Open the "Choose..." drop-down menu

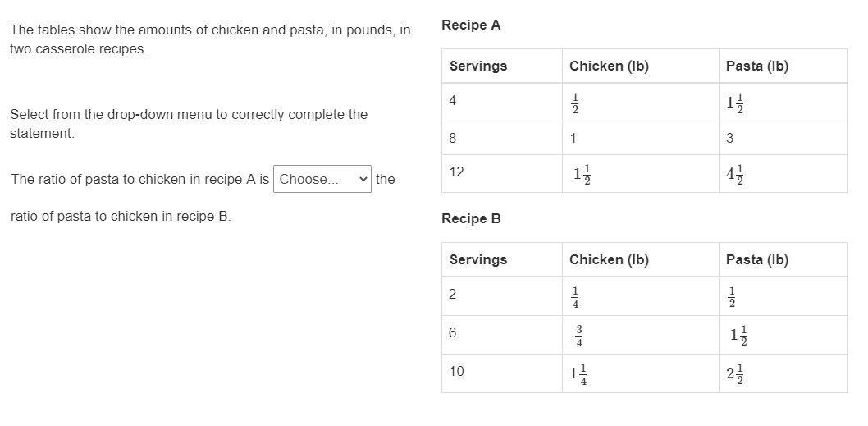322,179
